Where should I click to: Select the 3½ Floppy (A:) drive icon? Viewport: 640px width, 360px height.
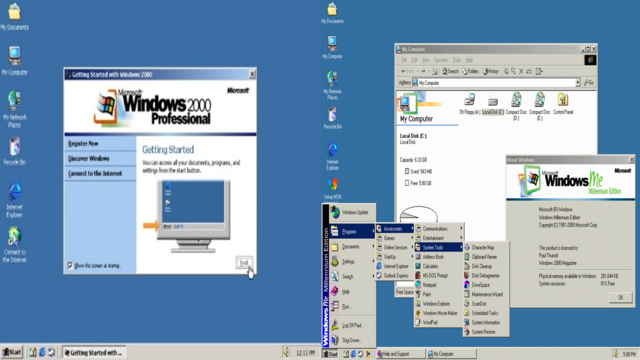pos(469,104)
